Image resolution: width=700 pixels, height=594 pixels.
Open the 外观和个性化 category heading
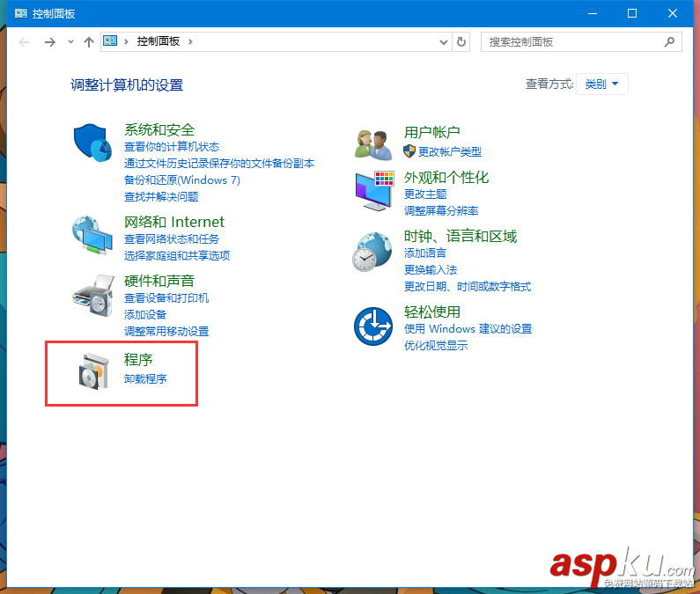click(x=446, y=178)
